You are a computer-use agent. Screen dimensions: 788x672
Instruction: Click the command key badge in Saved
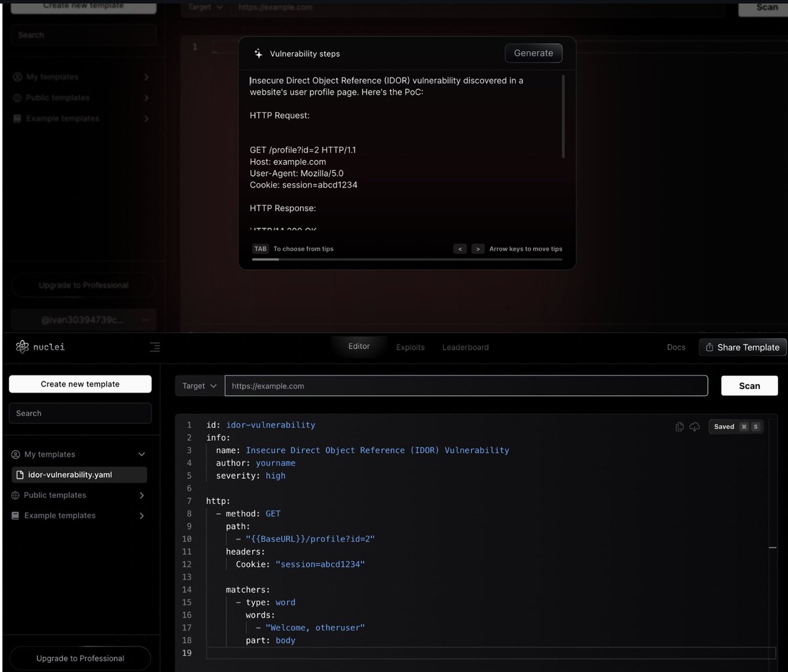tap(744, 427)
